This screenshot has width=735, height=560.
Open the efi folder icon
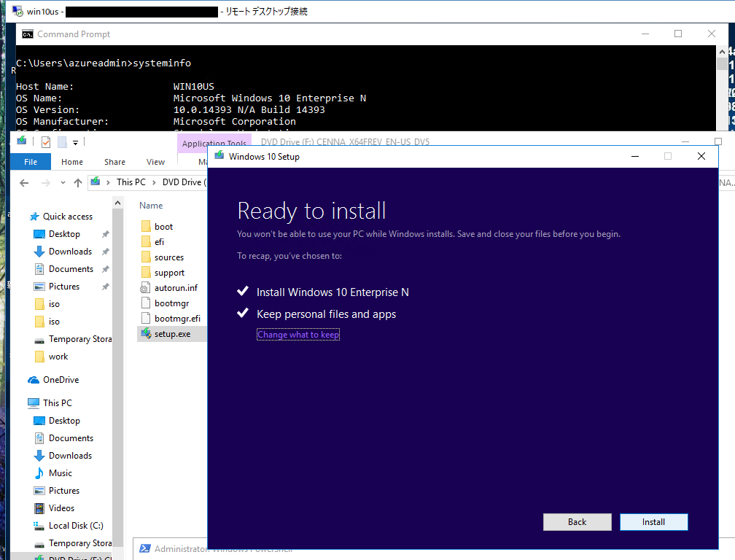[146, 242]
